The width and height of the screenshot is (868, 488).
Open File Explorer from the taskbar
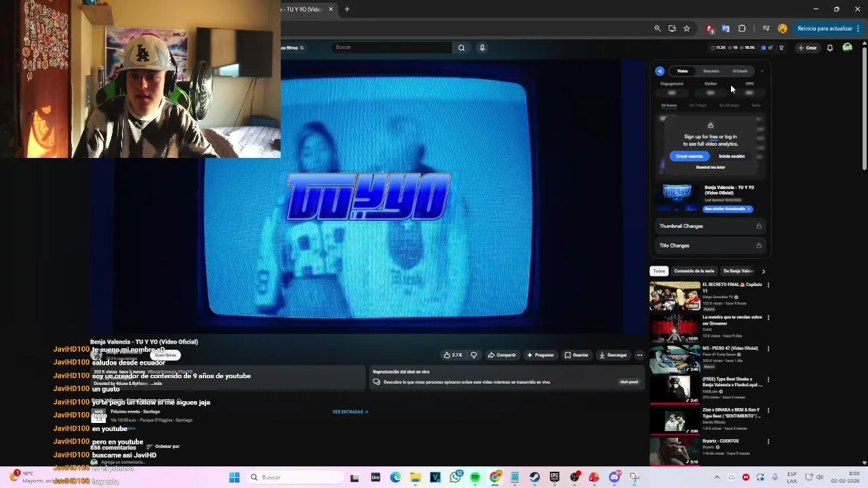coord(415,477)
